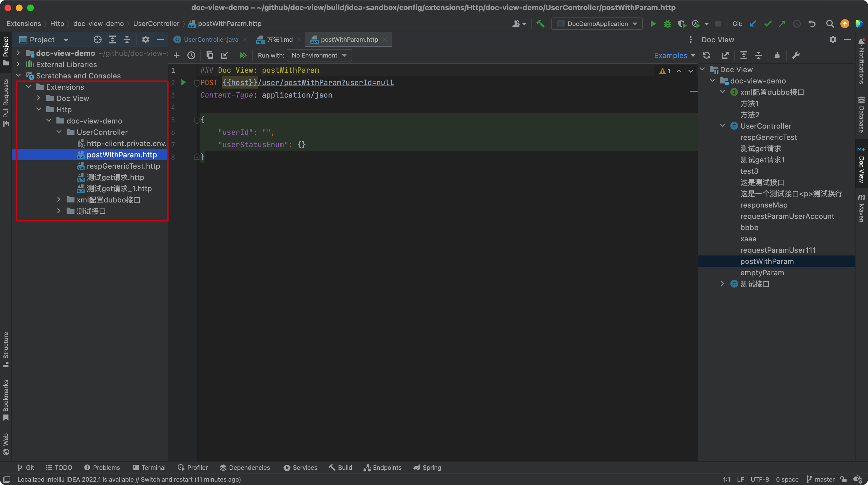Screen dimensions: 868x485
Task: Open the Examples dropdown
Action: (673, 55)
